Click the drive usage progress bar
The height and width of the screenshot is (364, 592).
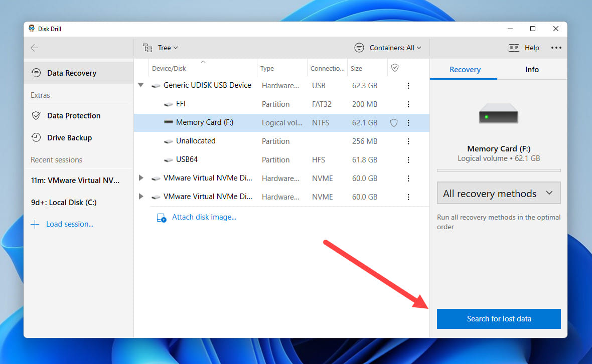pos(498,170)
